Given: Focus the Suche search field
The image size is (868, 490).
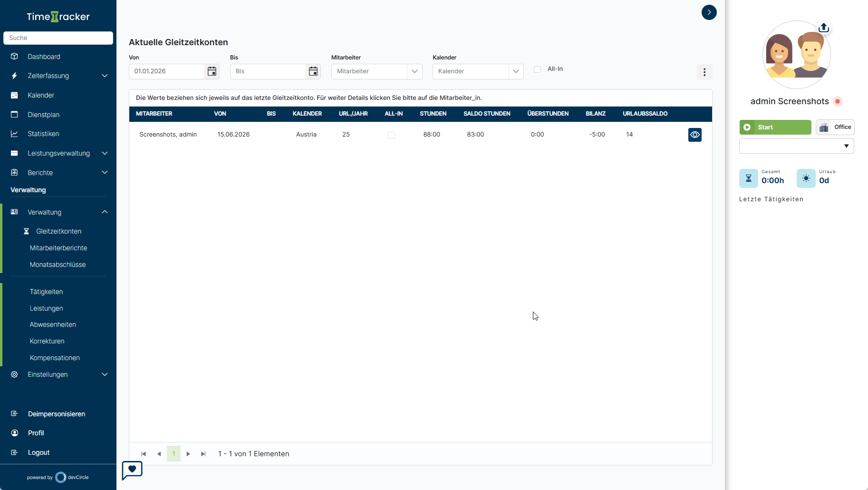Looking at the screenshot, I should click(x=58, y=38).
